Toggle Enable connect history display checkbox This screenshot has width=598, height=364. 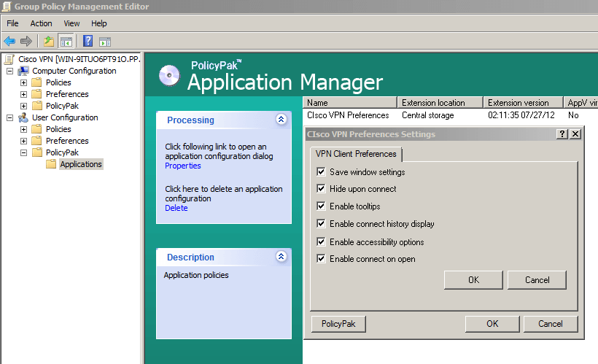click(x=321, y=224)
